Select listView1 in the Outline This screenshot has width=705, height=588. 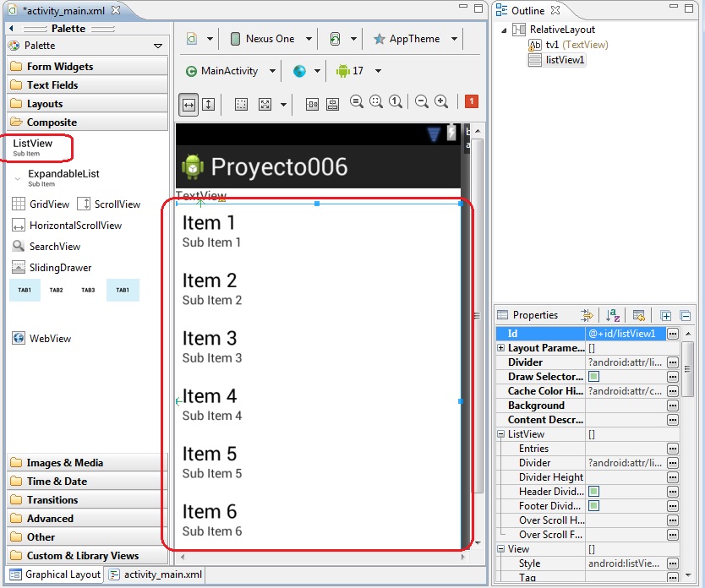point(556,60)
